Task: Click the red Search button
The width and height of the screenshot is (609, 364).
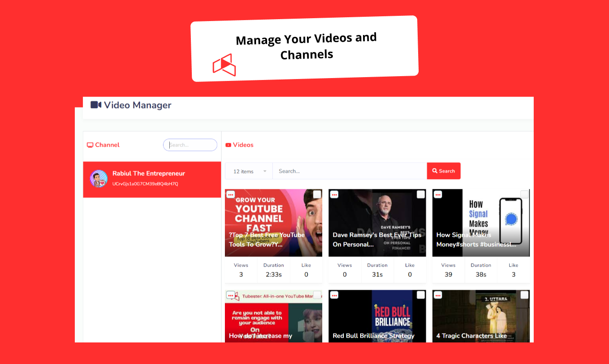Action: [444, 171]
